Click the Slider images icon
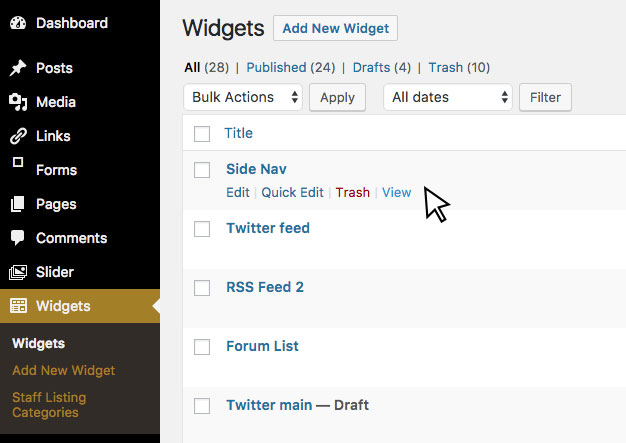The width and height of the screenshot is (626, 443). click(18, 272)
